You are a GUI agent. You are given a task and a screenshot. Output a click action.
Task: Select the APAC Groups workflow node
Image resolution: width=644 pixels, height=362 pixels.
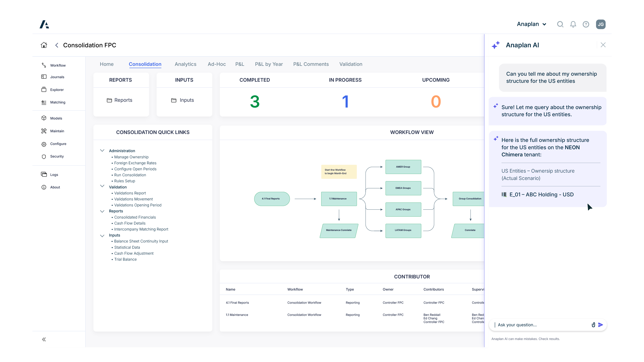click(403, 210)
